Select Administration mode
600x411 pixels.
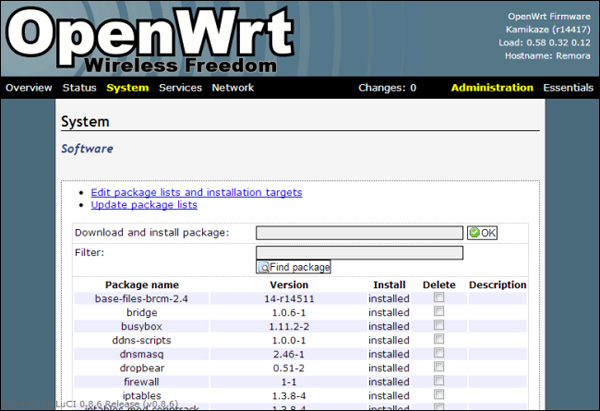[492, 88]
